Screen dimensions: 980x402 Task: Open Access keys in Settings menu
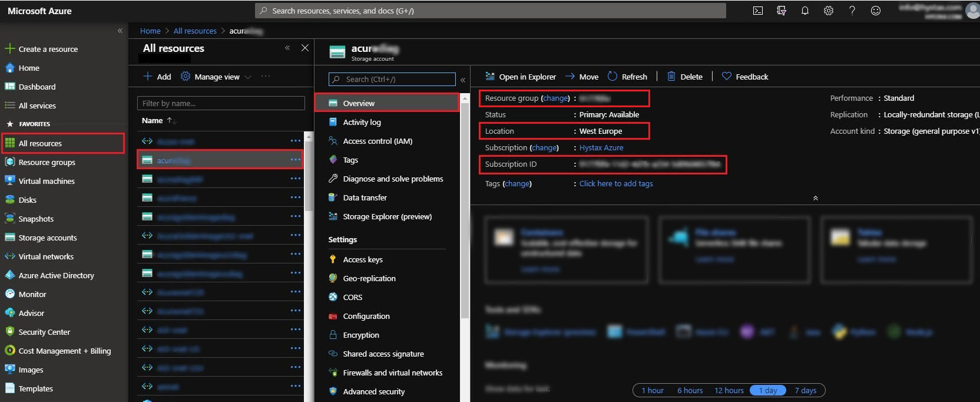click(x=363, y=259)
